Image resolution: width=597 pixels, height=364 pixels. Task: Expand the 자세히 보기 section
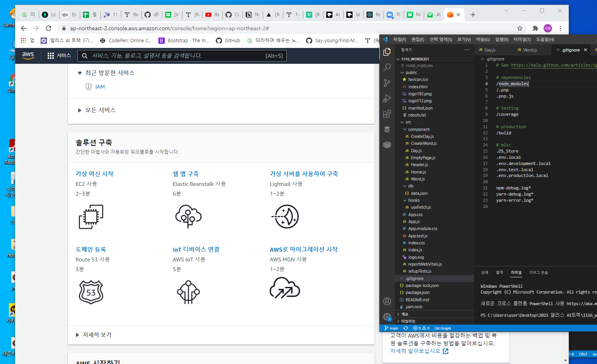tap(77, 335)
